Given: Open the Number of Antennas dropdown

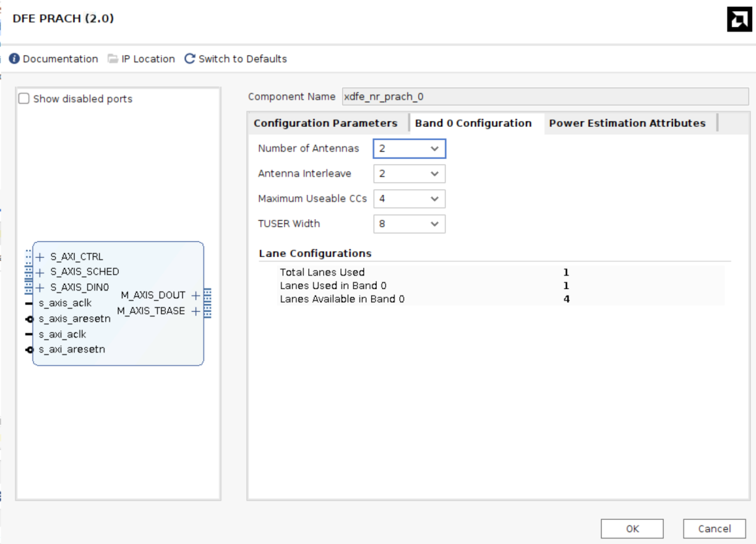Looking at the screenshot, I should pyautogui.click(x=410, y=149).
